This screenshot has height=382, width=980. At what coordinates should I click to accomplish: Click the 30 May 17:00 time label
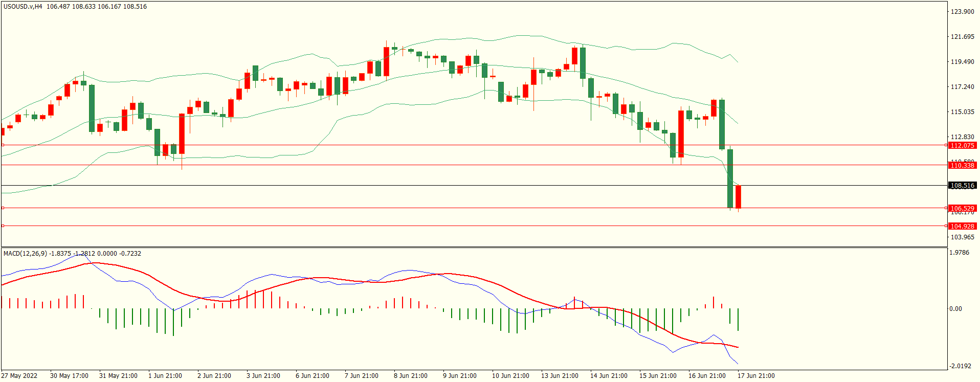[69, 376]
